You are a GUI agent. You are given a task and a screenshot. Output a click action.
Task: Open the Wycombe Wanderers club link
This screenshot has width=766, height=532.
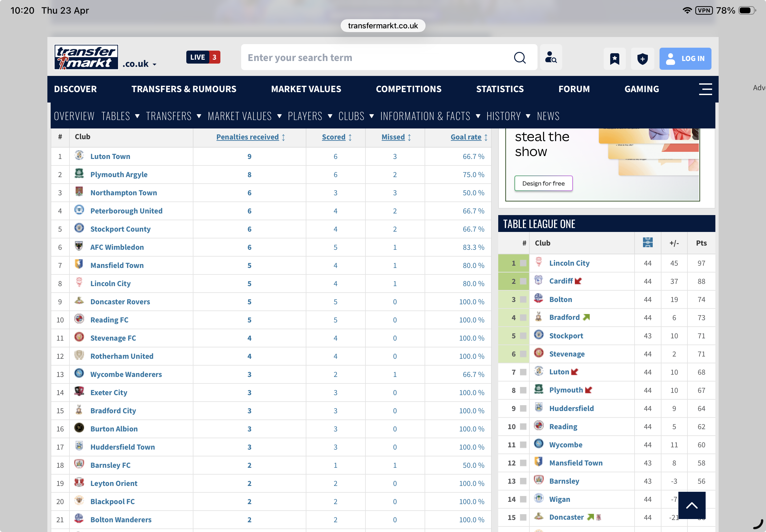click(x=126, y=374)
